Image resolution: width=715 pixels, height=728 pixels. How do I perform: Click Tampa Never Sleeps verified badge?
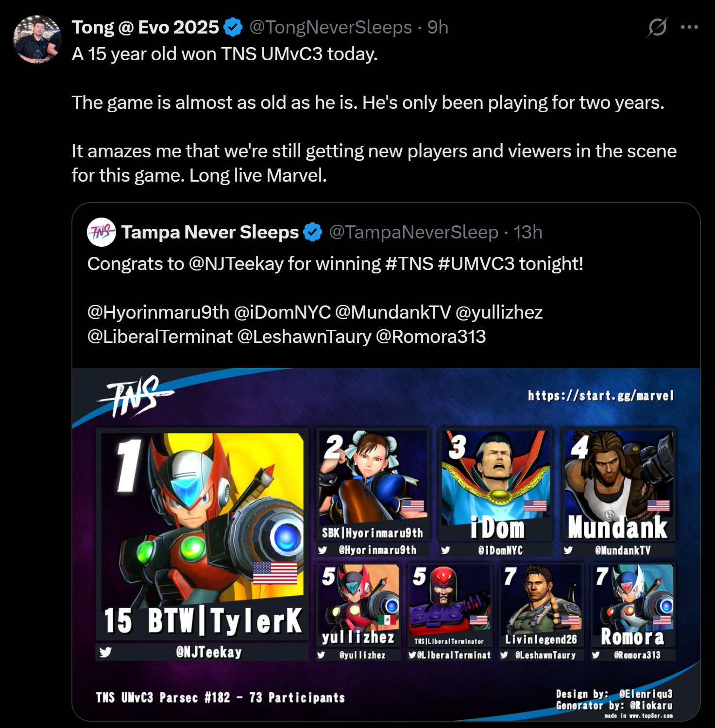pos(312,232)
